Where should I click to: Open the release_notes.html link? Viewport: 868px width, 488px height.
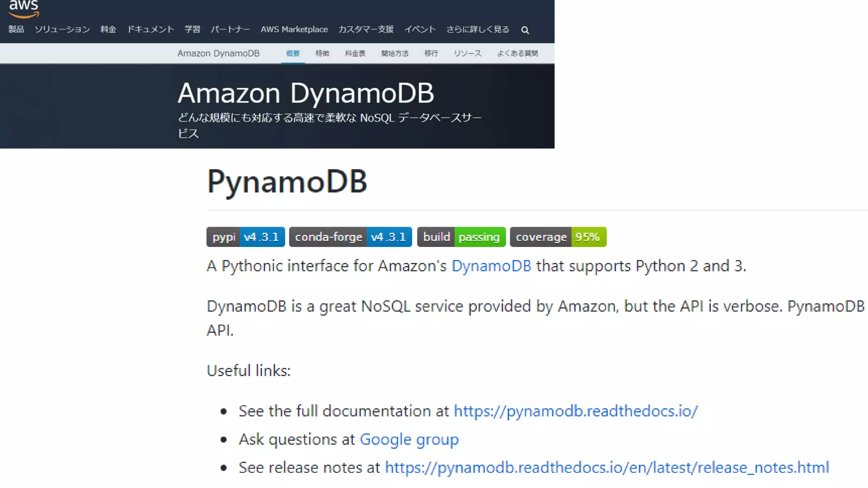(606, 467)
